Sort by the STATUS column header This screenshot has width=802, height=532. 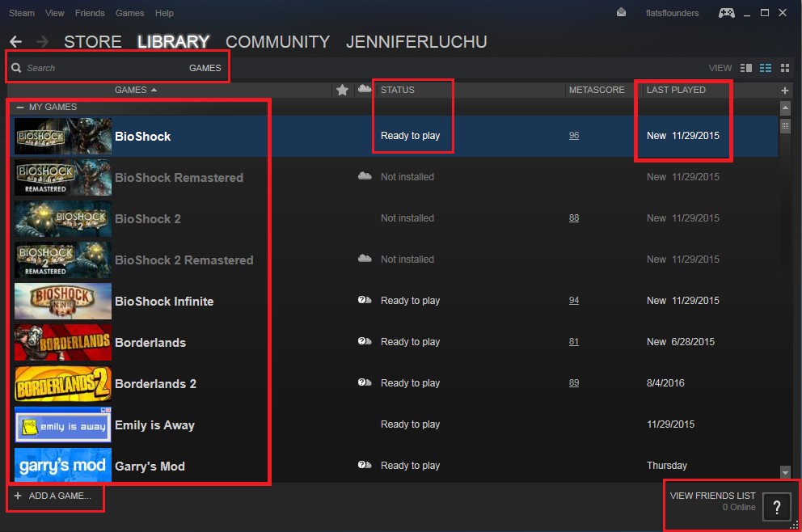tap(398, 90)
